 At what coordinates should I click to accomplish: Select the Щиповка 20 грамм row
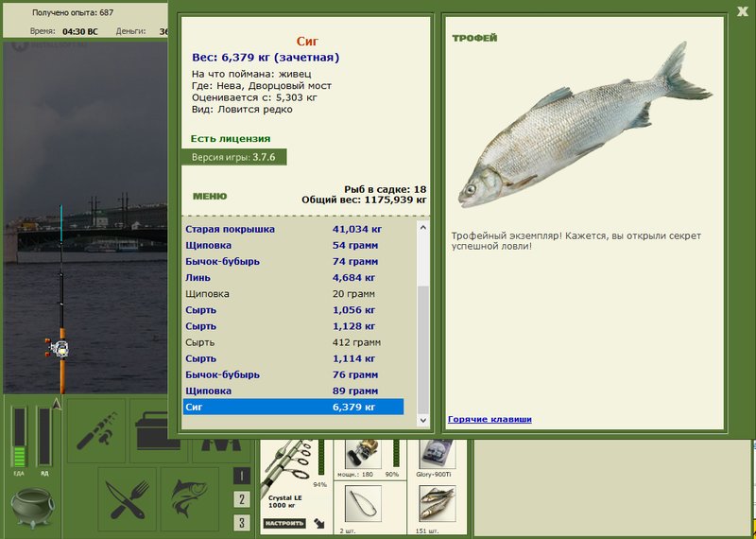[x=294, y=294]
